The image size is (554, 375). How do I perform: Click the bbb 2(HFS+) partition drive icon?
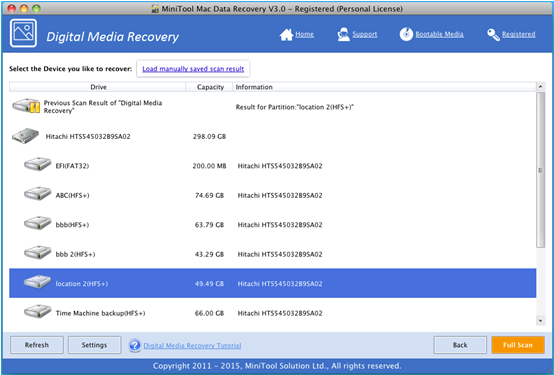pyautogui.click(x=37, y=253)
